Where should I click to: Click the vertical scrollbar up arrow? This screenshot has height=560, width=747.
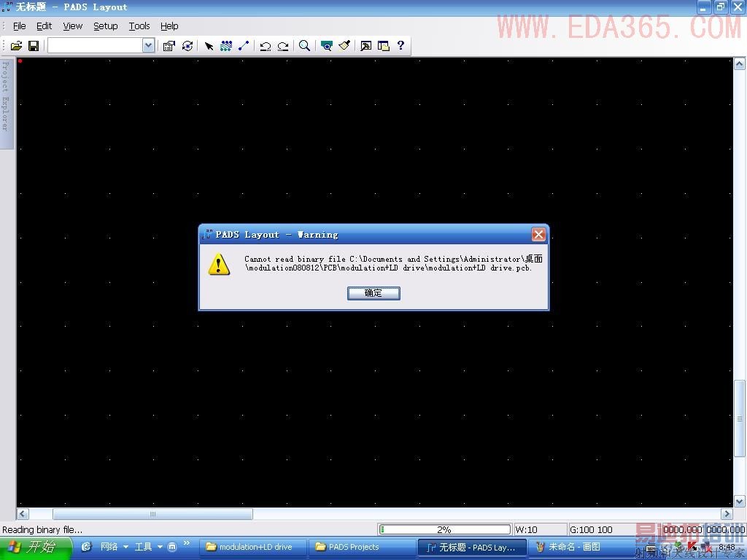(740, 64)
